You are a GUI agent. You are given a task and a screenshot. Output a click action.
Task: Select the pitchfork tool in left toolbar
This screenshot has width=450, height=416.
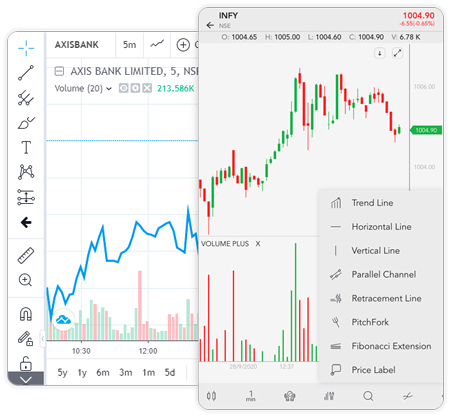pos(26,98)
